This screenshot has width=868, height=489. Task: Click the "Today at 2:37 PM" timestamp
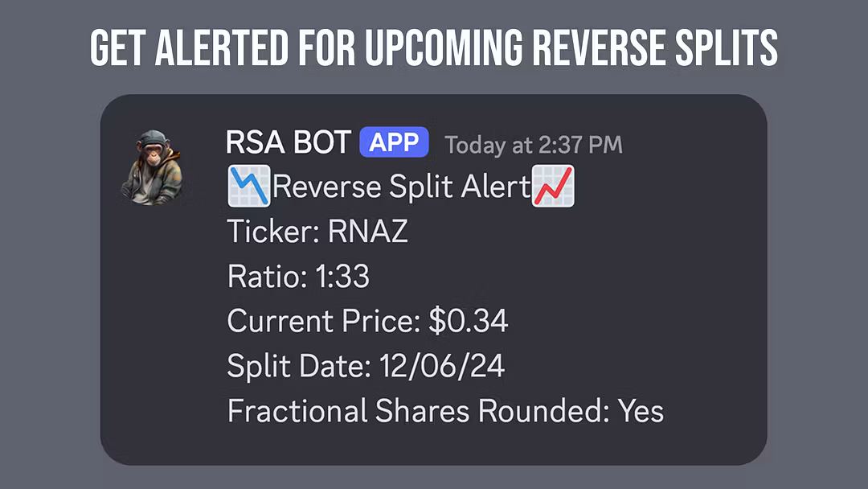point(534,145)
